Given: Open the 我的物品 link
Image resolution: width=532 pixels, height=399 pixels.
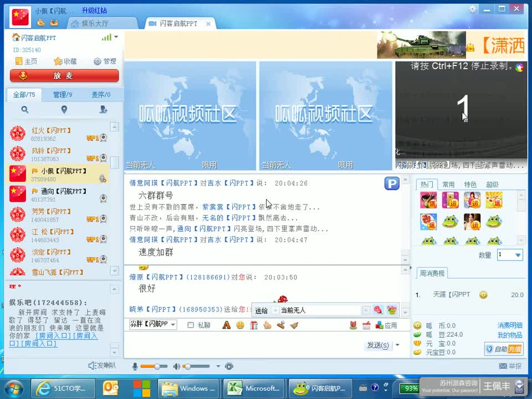Looking at the screenshot, I should tap(510, 335).
